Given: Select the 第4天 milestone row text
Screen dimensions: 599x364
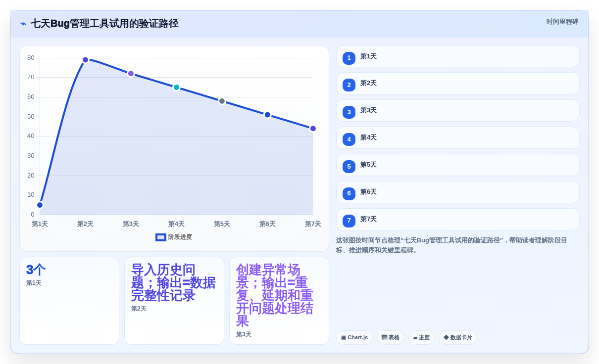Looking at the screenshot, I should tap(368, 137).
